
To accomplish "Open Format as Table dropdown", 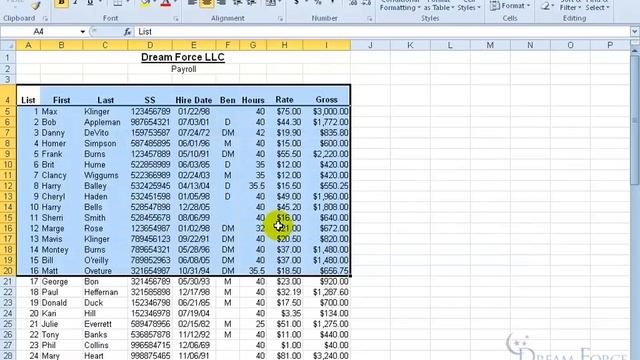I will [438, 6].
